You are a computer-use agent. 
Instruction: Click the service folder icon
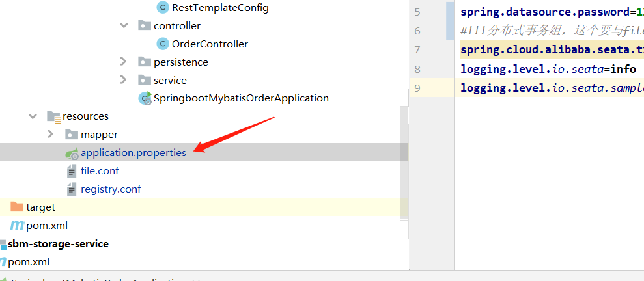pos(144,80)
